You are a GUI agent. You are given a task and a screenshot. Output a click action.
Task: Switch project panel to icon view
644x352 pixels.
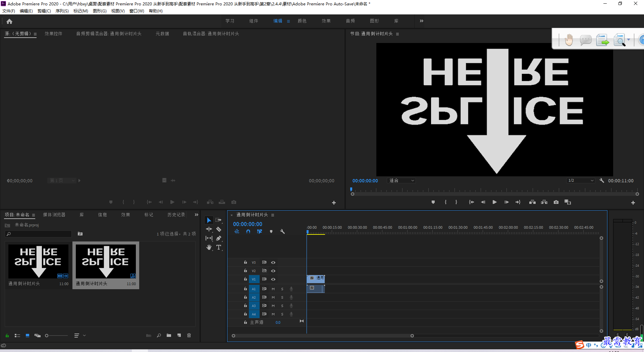(28, 336)
